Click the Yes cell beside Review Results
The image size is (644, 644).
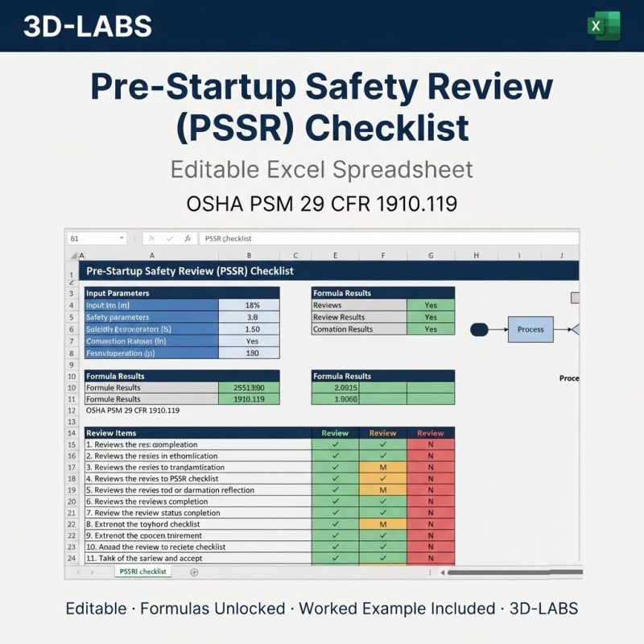431,317
